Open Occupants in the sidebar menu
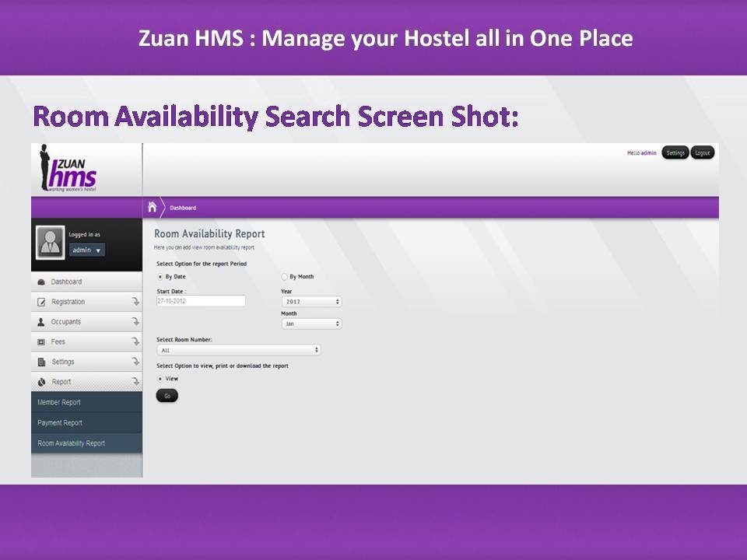The width and height of the screenshot is (747, 560). coord(86,322)
